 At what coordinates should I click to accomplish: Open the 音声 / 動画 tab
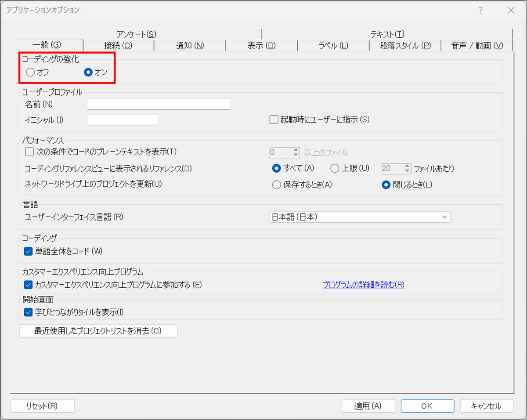477,45
